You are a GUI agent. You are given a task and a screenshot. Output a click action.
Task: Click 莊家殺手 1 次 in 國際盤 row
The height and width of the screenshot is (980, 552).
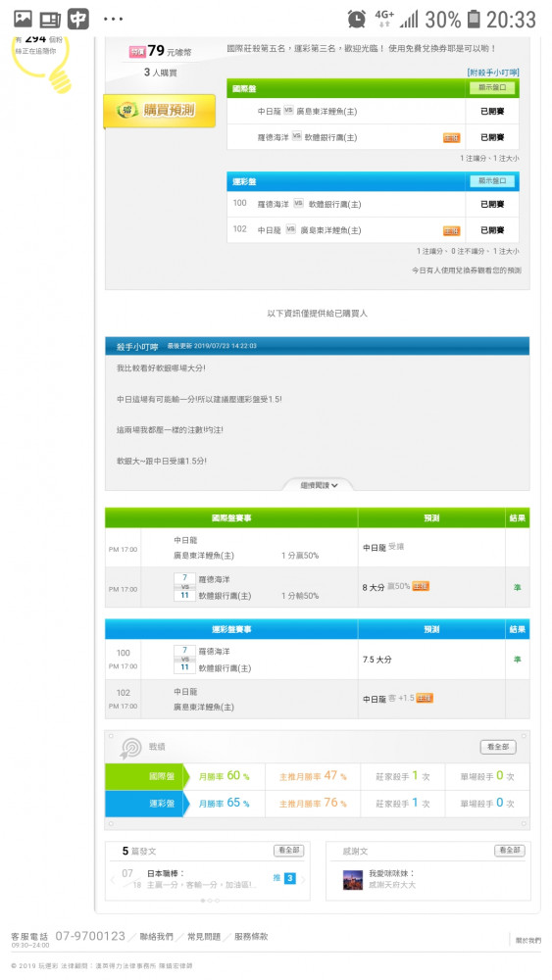[x=403, y=776]
